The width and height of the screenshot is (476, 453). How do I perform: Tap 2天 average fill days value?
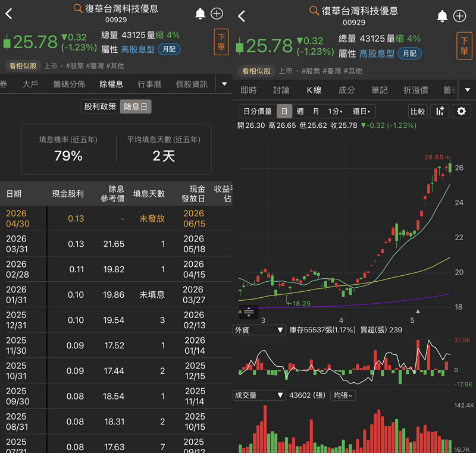pos(164,156)
